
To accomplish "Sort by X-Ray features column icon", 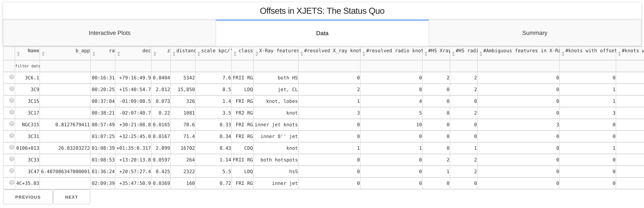I will 257,54.
